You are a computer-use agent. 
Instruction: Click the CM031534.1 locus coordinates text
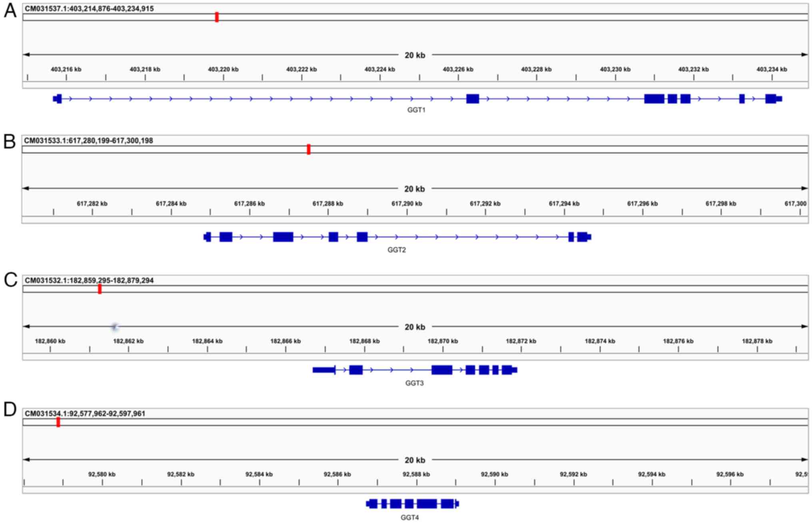click(x=85, y=414)
